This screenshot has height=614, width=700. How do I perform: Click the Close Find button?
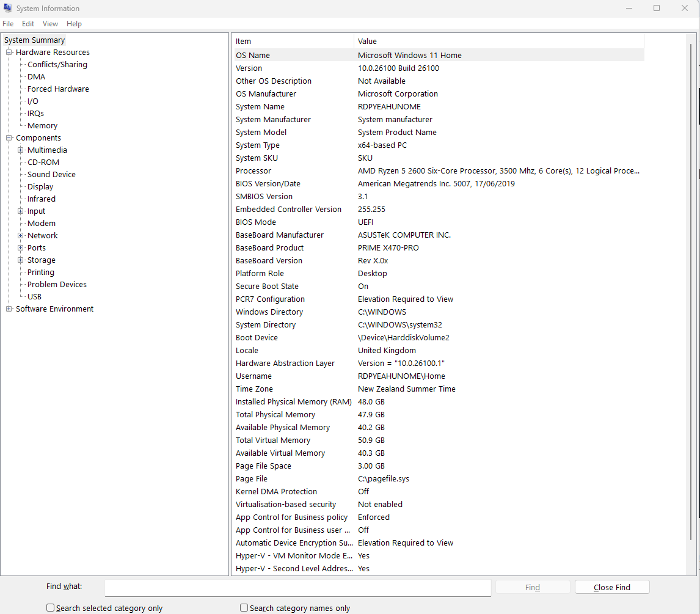pos(611,587)
